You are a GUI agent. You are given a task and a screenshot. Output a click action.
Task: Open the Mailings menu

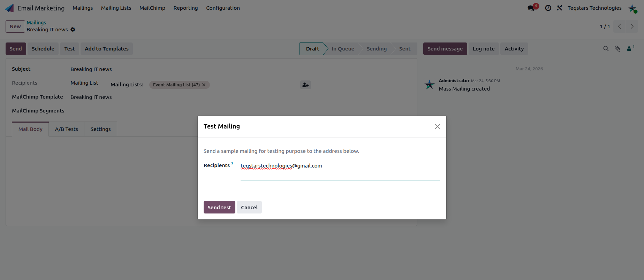pyautogui.click(x=83, y=8)
